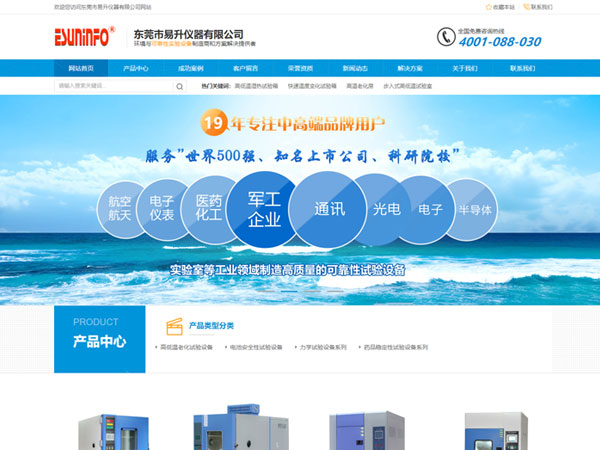600x450 pixels.
Task: Click the 东莞市易升仪器有限公司 company name
Action: click(x=188, y=34)
